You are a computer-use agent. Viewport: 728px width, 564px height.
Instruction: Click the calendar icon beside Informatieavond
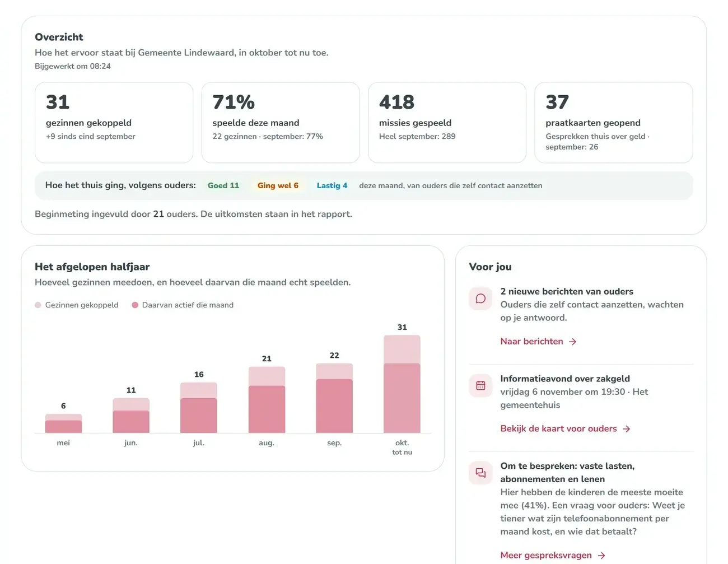480,386
